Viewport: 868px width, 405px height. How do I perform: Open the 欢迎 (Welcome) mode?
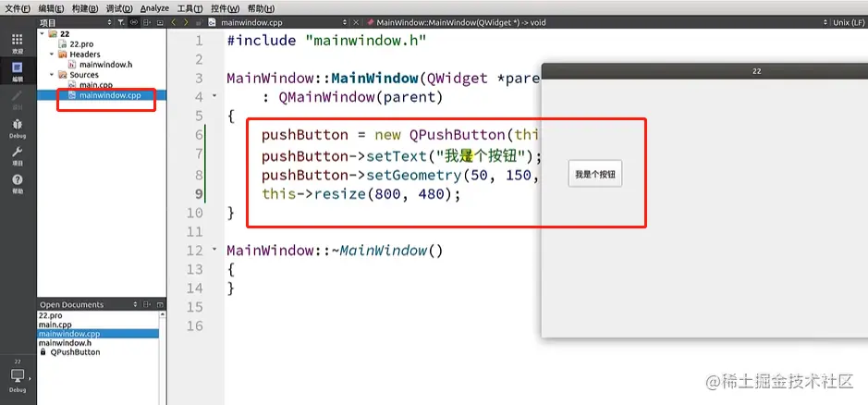pyautogui.click(x=18, y=43)
